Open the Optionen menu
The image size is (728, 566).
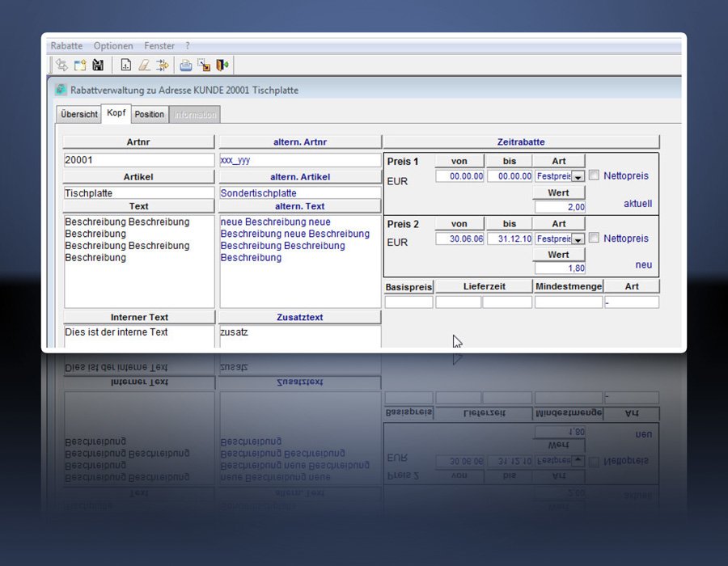pyautogui.click(x=113, y=46)
